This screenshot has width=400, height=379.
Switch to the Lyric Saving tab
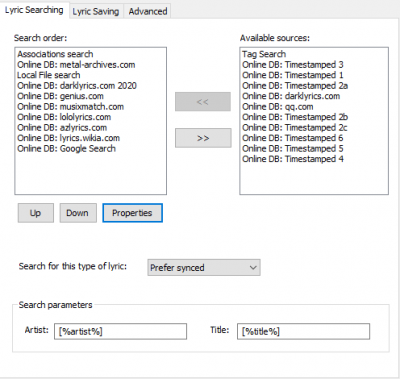(x=96, y=11)
